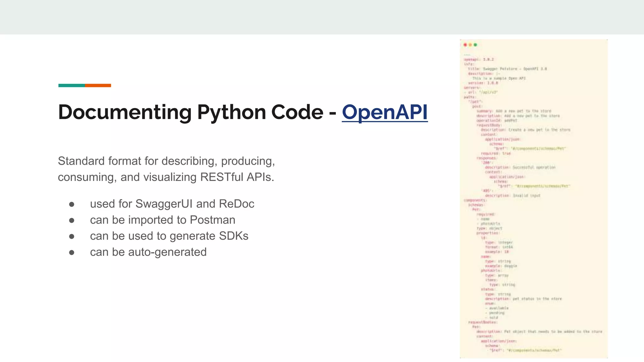This screenshot has width=644, height=362.
Task: Click the green dot in code window
Action: [475, 45]
